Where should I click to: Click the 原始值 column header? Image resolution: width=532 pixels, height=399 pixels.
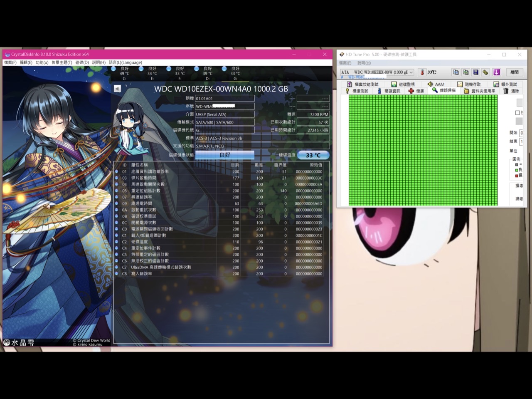[x=315, y=165]
